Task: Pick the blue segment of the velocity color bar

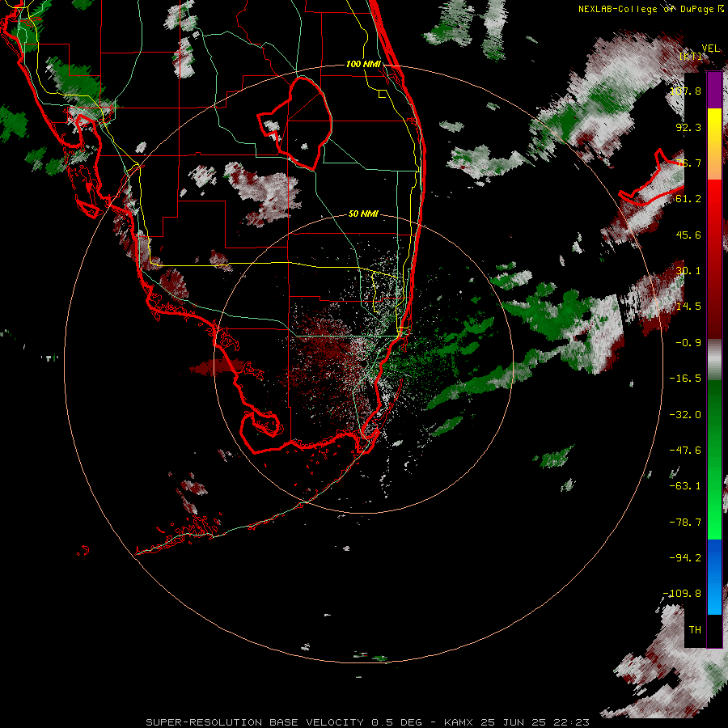Action: click(714, 577)
